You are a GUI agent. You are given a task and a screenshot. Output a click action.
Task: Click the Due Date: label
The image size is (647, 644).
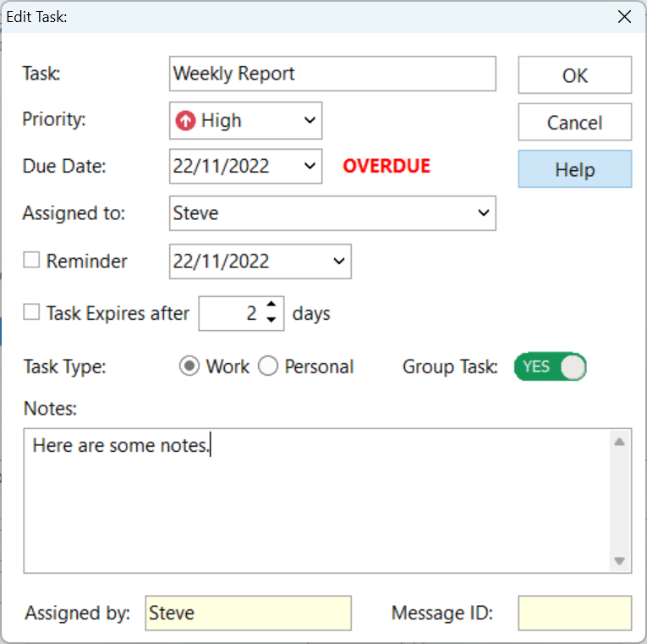pyautogui.click(x=64, y=167)
